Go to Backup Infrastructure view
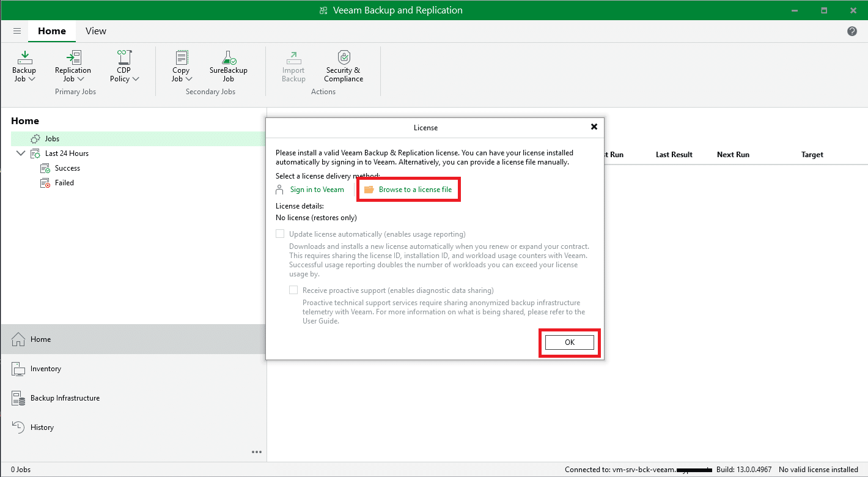The image size is (868, 477). tap(65, 398)
